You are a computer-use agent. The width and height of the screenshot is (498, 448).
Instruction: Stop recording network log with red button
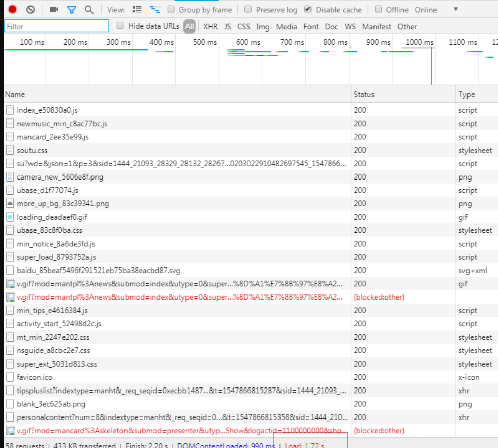pyautogui.click(x=12, y=9)
